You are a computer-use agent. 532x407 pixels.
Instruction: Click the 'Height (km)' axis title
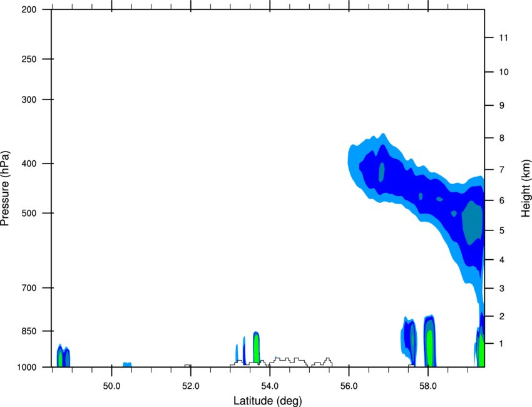(526, 188)
